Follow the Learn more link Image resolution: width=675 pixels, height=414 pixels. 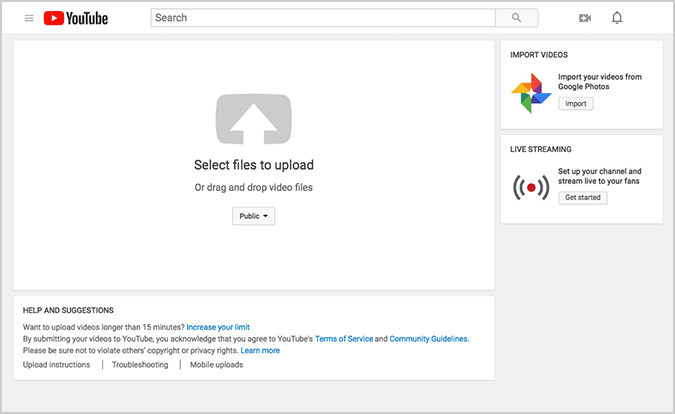pos(260,350)
